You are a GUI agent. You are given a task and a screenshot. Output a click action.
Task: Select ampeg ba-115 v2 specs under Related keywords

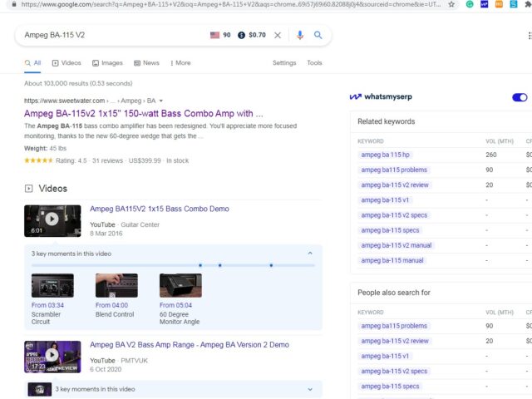click(394, 215)
